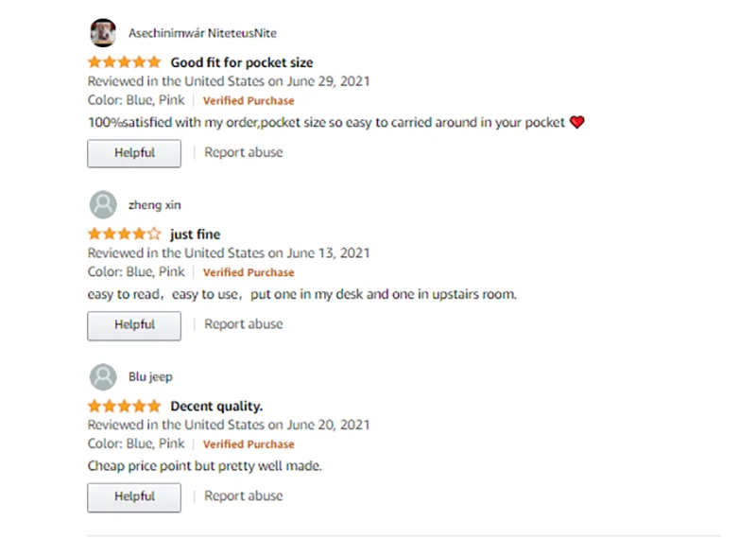Report abuse on Blu jeep's review
The height and width of the screenshot is (539, 756).
click(x=244, y=496)
